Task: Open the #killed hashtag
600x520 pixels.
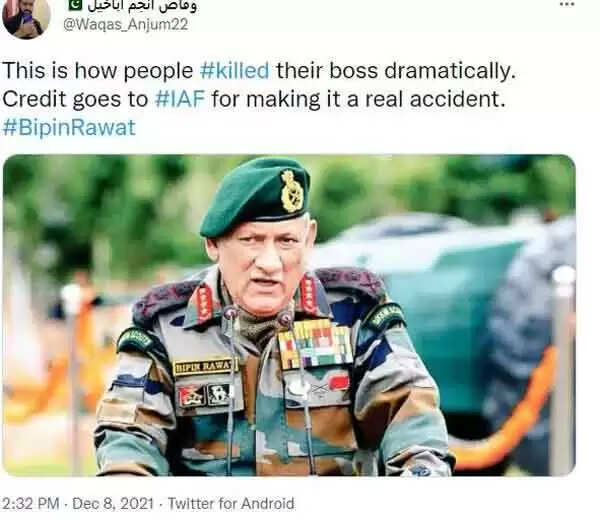Action: (235, 70)
